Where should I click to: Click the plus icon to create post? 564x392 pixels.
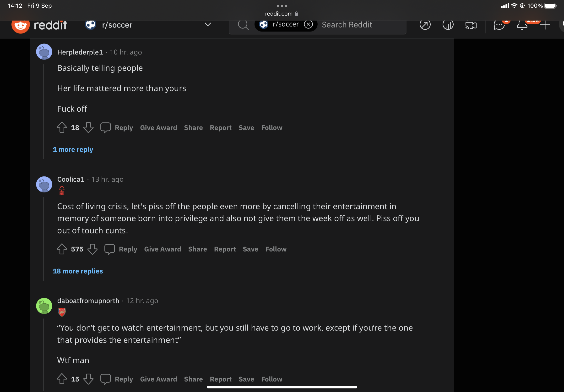(545, 25)
